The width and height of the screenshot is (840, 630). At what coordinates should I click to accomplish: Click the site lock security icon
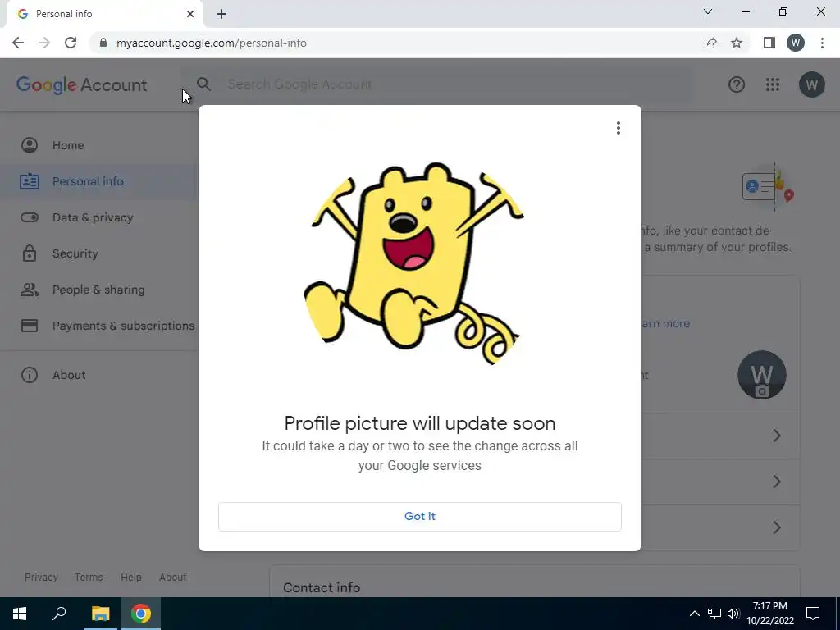pyautogui.click(x=103, y=43)
